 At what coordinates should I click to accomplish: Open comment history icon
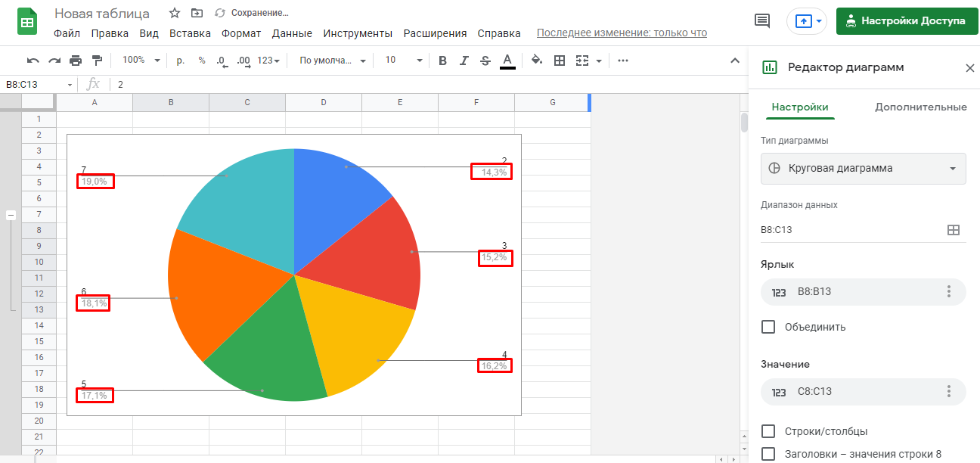(x=762, y=21)
